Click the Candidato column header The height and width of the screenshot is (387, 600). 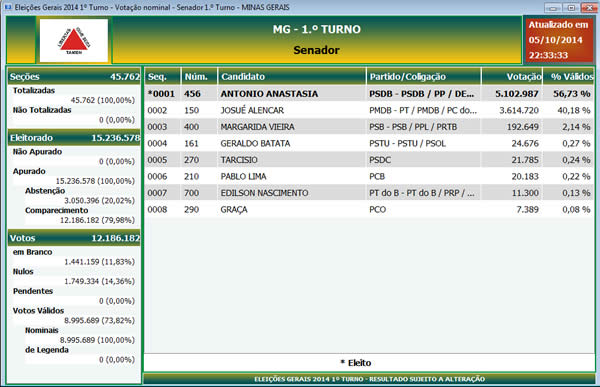point(292,77)
